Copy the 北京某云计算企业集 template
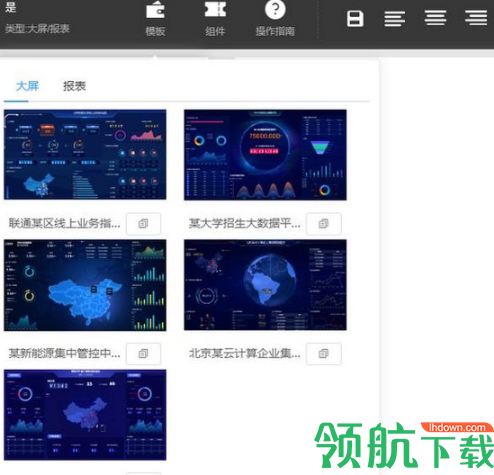494x475 pixels. coord(324,354)
